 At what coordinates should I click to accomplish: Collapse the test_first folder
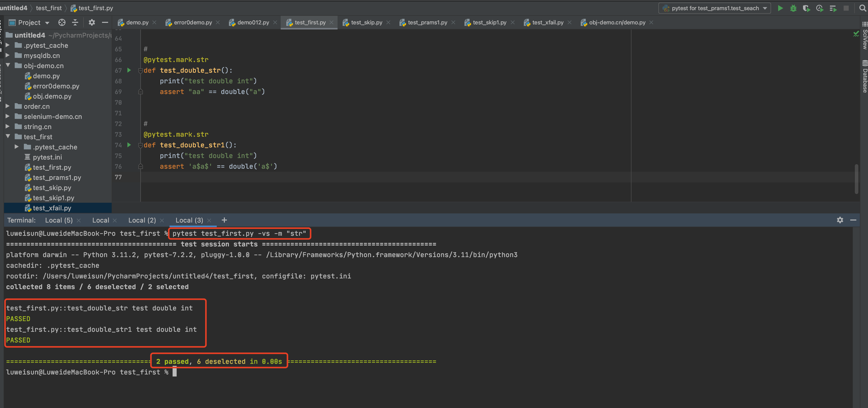coord(7,137)
